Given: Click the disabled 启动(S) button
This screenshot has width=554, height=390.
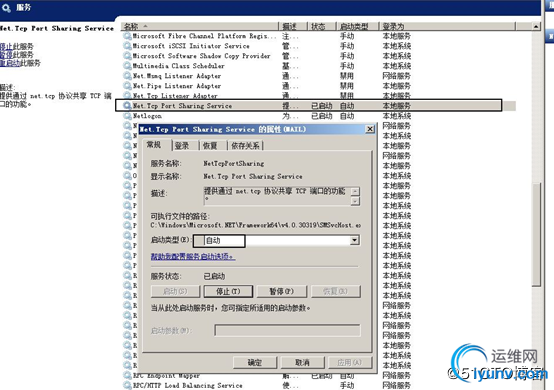Looking at the screenshot, I should click(x=175, y=291).
